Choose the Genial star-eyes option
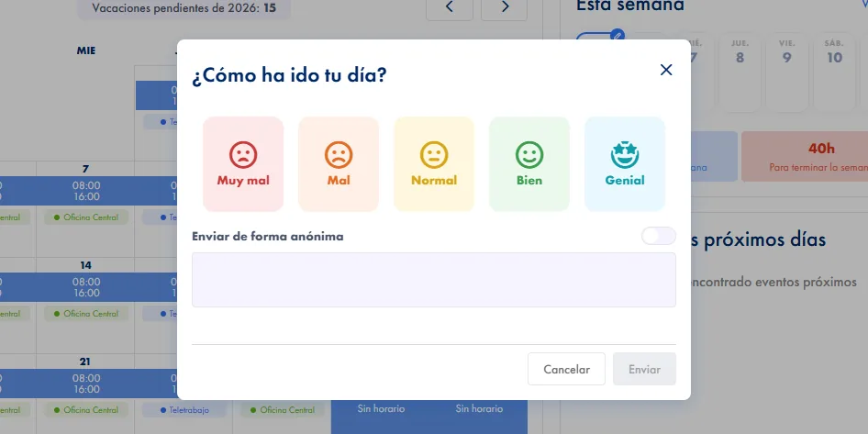The width and height of the screenshot is (868, 434). [x=625, y=164]
